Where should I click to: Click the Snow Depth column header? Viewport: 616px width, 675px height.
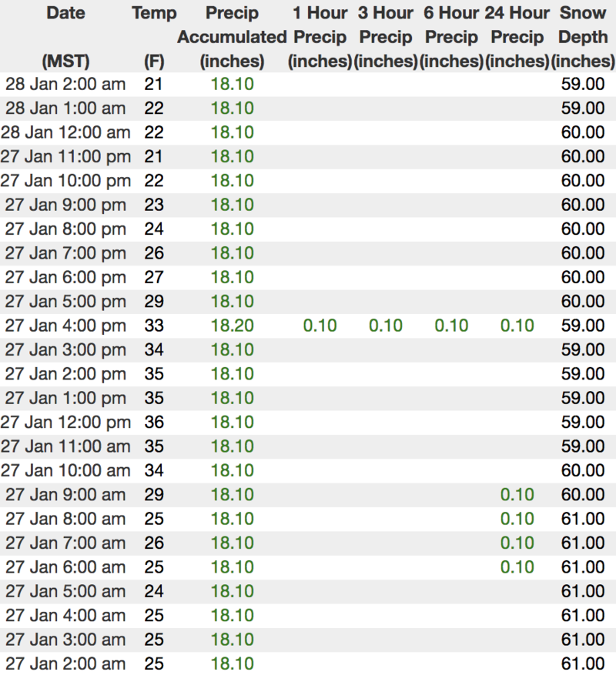pyautogui.click(x=583, y=36)
